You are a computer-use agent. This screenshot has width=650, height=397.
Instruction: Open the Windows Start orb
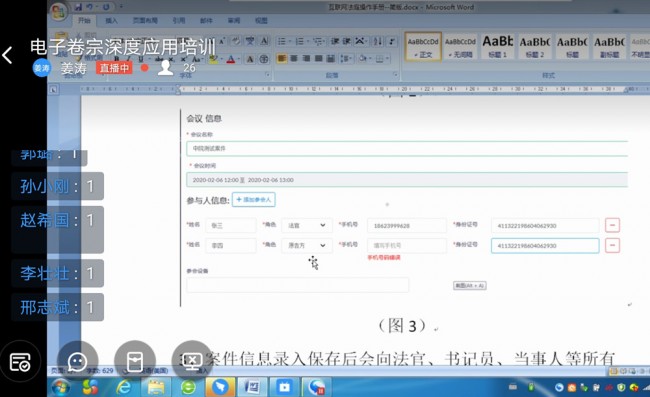61,387
